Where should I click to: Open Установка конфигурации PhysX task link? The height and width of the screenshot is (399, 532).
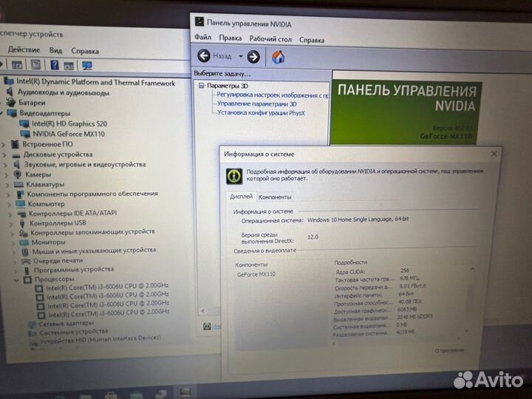(261, 113)
